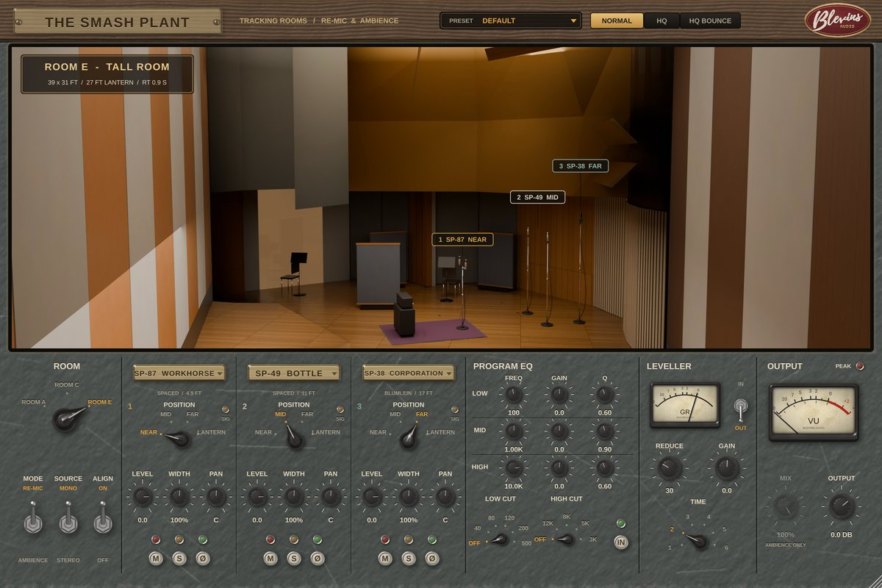Click the SIG indicator on mic 2
The image size is (882, 588).
click(340, 409)
